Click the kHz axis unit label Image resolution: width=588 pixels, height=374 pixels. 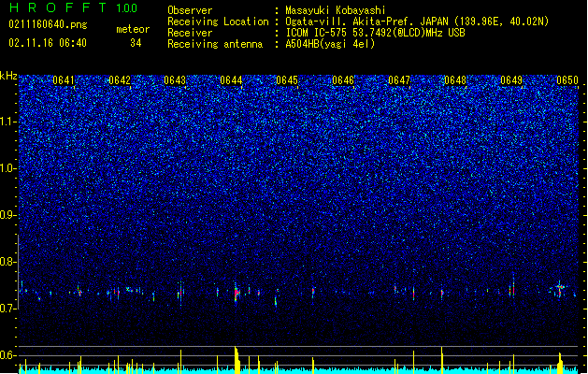pos(8,76)
